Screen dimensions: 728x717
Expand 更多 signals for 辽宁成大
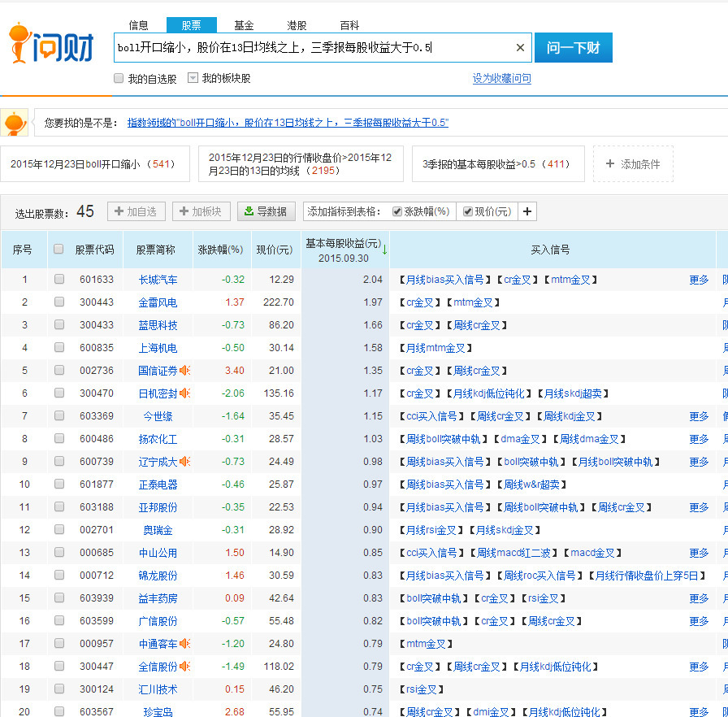point(699,462)
